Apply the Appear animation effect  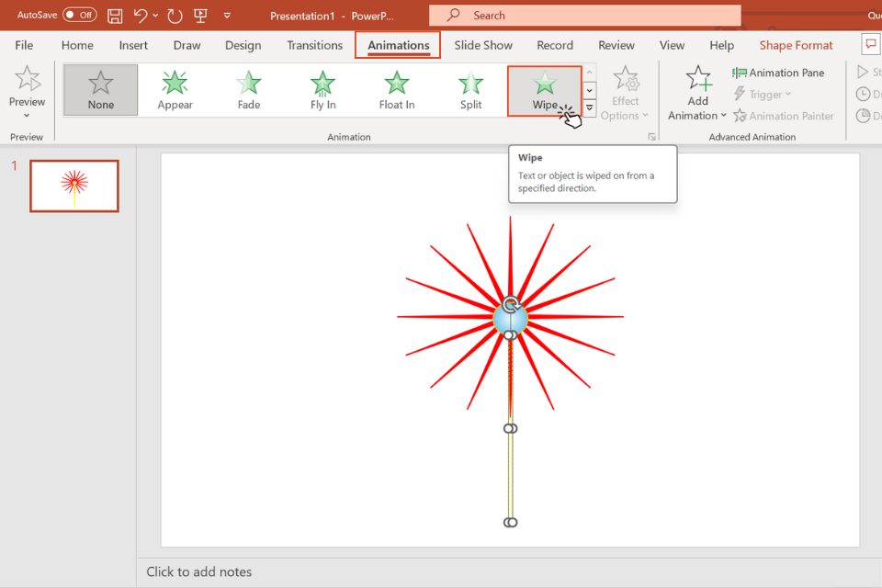[175, 90]
